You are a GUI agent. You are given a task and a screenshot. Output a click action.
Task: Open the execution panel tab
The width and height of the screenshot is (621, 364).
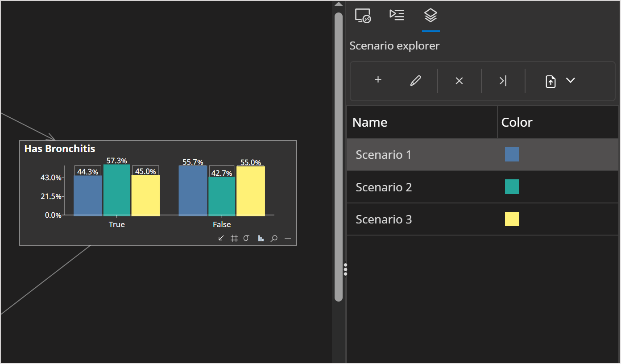pyautogui.click(x=397, y=15)
